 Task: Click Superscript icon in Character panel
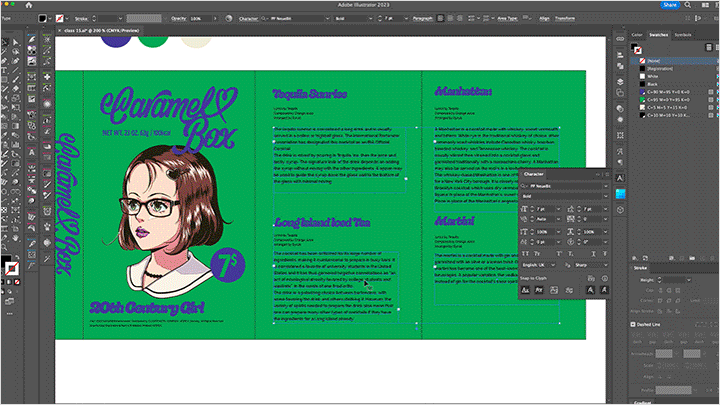click(559, 253)
